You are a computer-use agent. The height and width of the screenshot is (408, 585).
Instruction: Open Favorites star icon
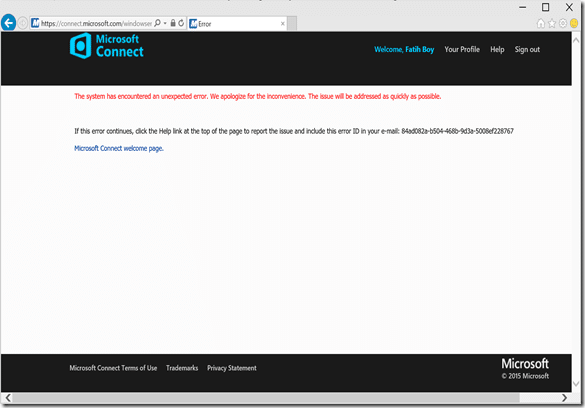tap(552, 23)
